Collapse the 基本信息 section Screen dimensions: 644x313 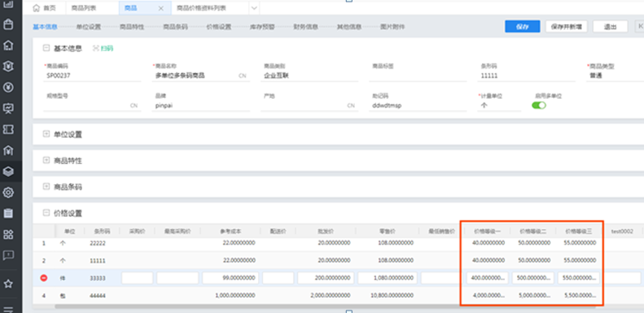(46, 48)
